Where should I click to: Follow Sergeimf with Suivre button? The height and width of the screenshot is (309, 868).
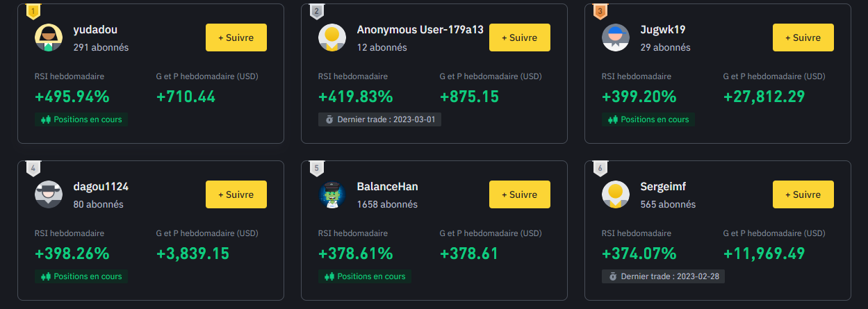[803, 194]
